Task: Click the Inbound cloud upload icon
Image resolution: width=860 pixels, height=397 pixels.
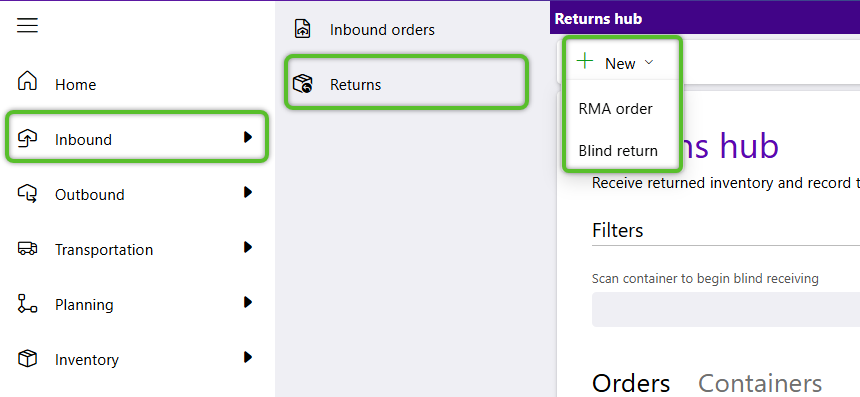Action: pos(27,138)
